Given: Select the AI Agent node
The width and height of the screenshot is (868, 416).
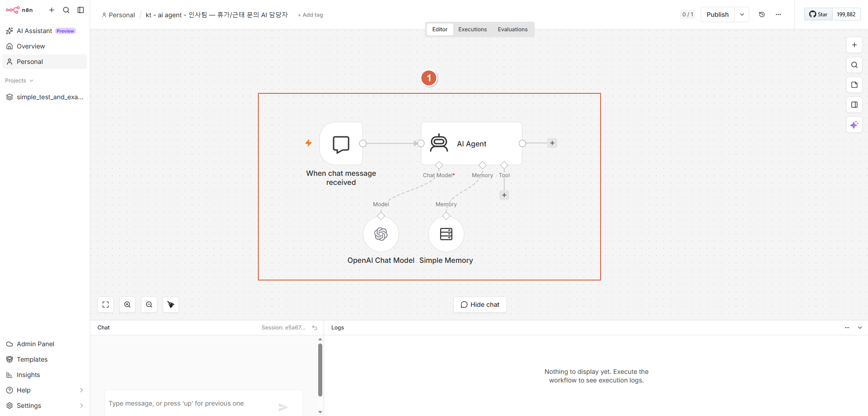Looking at the screenshot, I should (x=471, y=144).
